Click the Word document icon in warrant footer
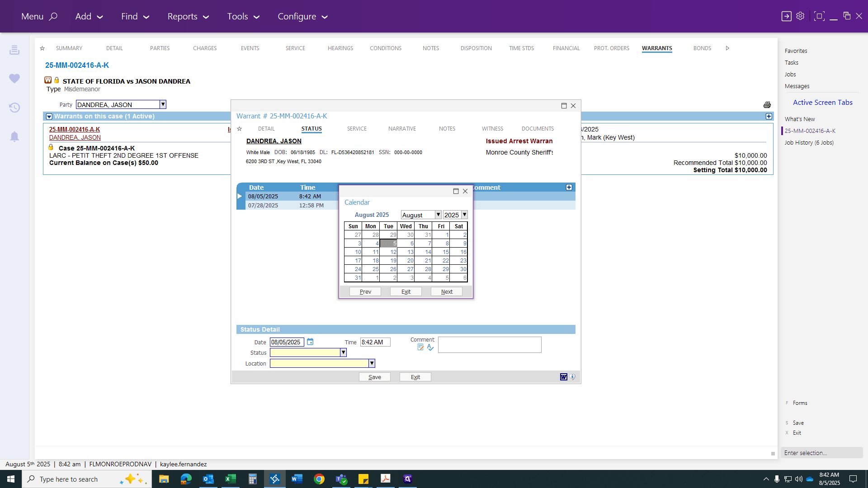 (564, 377)
